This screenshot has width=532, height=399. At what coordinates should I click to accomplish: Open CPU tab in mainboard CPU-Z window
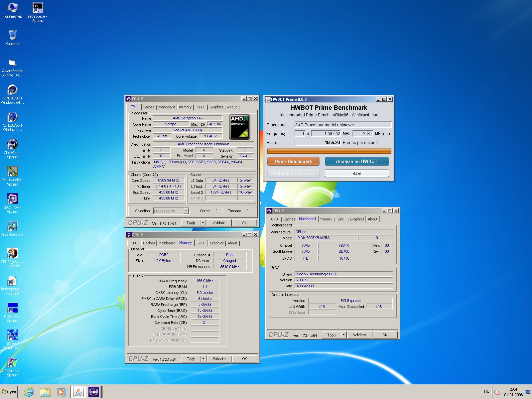(274, 219)
